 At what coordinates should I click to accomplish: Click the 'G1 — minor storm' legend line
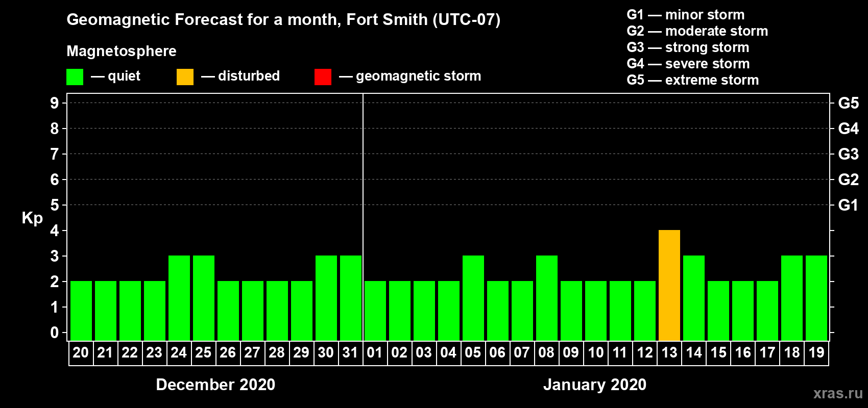click(x=686, y=15)
